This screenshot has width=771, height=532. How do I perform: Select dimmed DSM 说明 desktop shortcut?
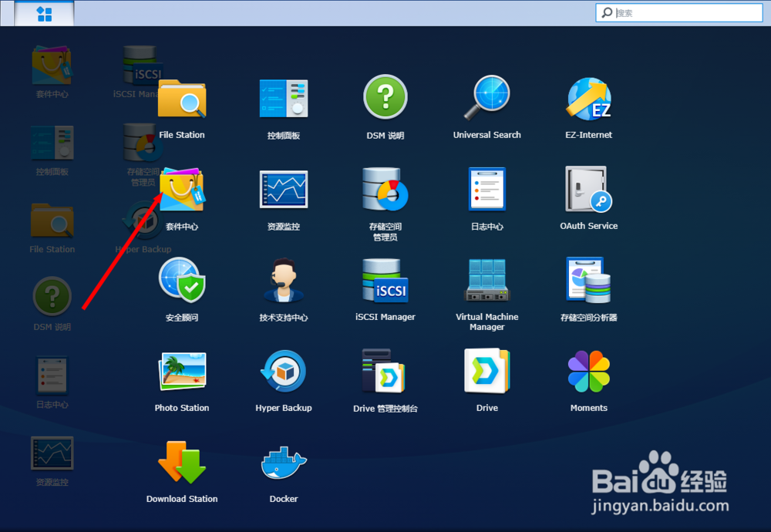[52, 304]
